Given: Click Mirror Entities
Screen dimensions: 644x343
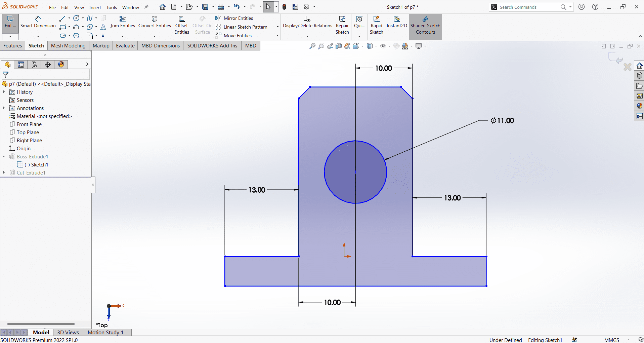Looking at the screenshot, I should [234, 18].
